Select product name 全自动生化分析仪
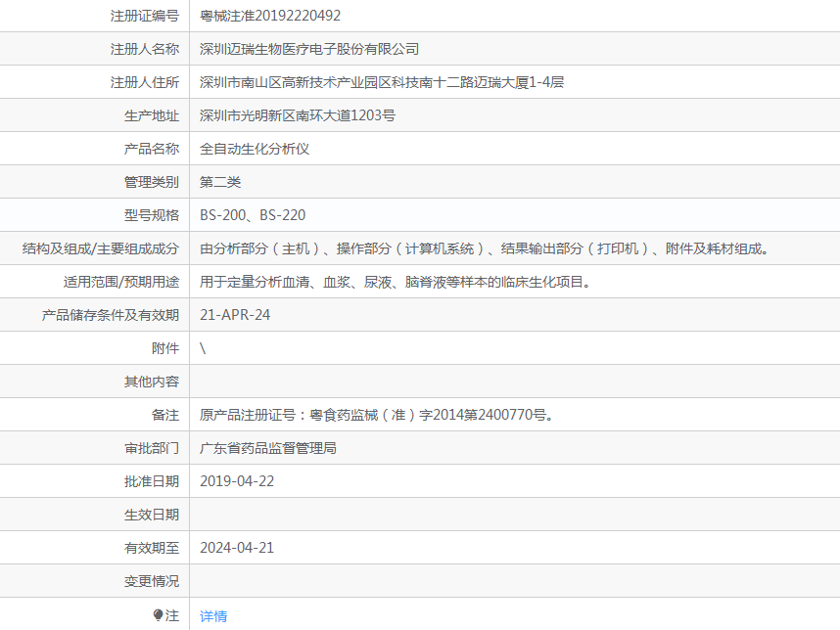The width and height of the screenshot is (840, 630). 255,149
